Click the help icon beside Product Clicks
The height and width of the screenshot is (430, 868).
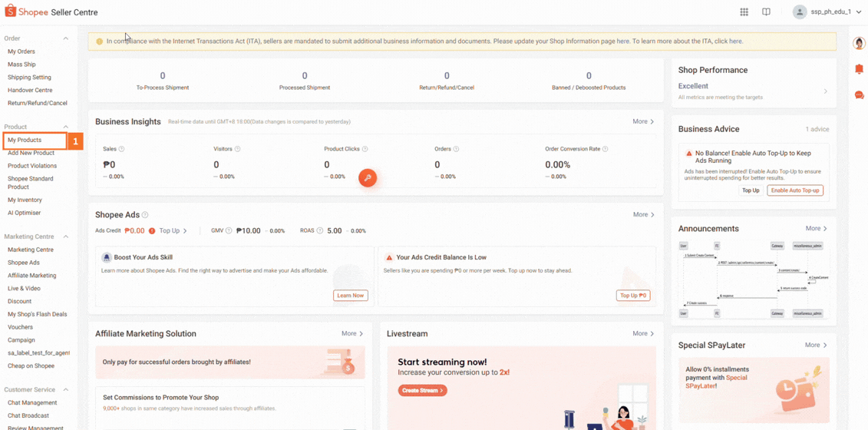pos(365,149)
